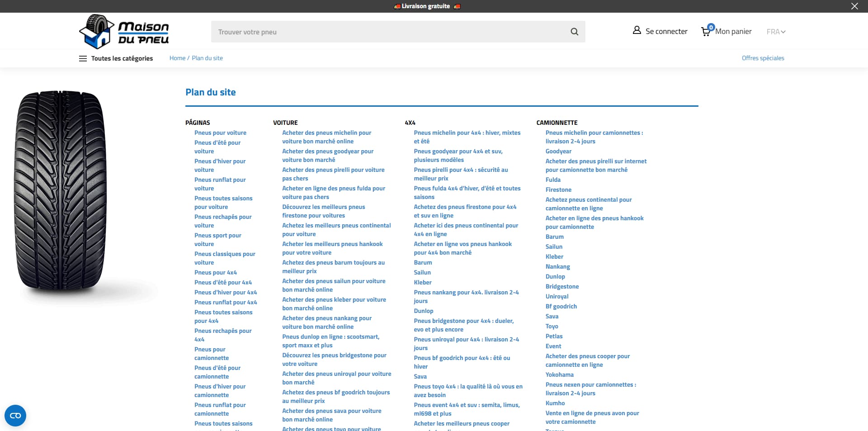Open Kleber link under 4X4
This screenshot has height=431, width=868.
click(423, 282)
